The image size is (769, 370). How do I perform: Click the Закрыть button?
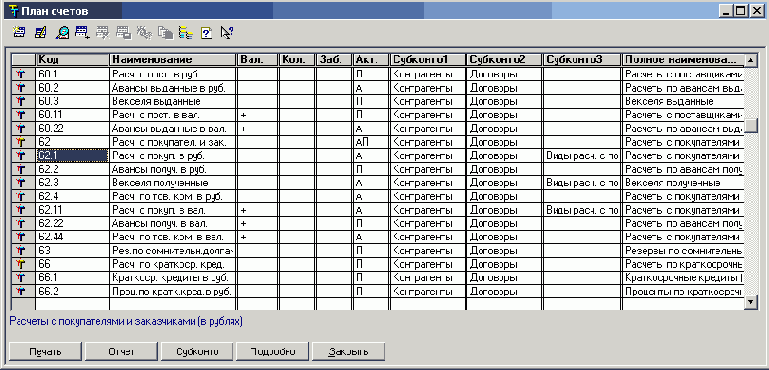349,352
